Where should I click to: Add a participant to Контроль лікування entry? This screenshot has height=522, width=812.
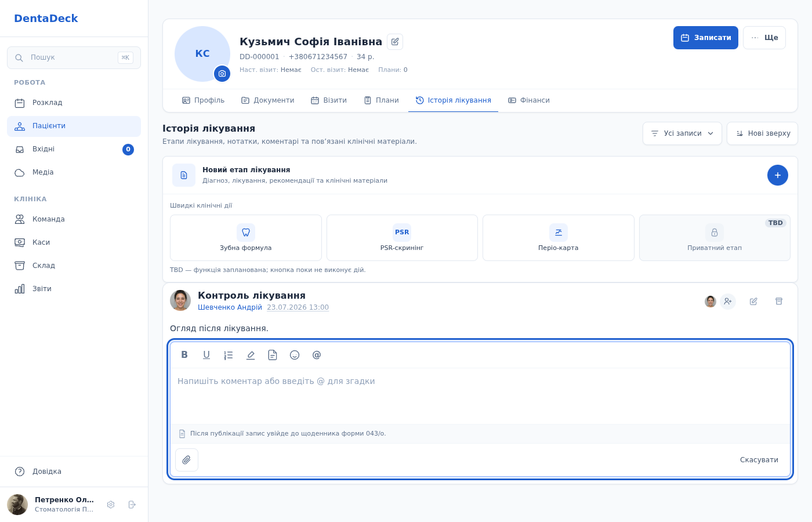coord(728,302)
